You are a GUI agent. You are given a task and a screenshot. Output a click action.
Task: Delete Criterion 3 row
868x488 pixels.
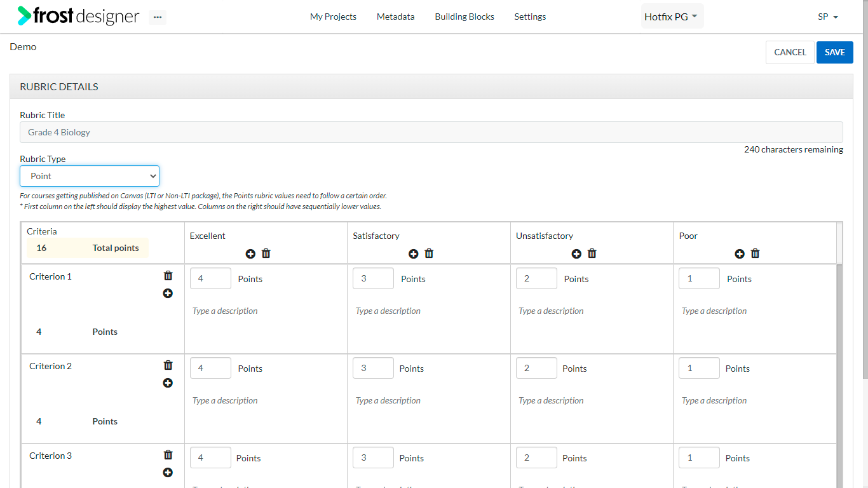(x=168, y=455)
